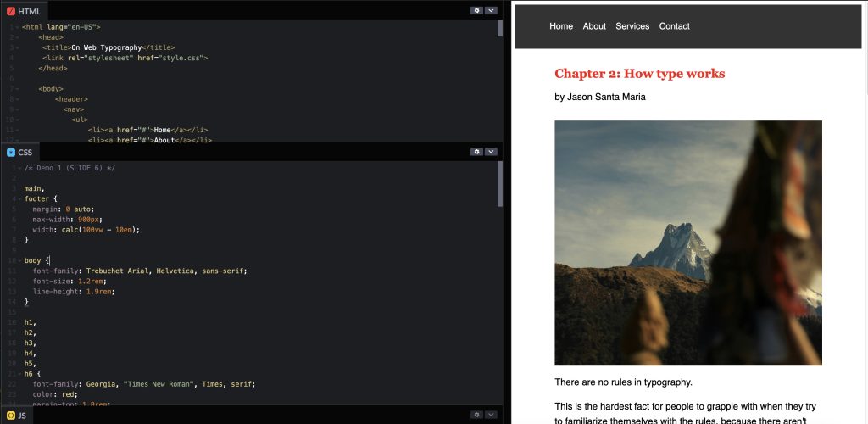Screen dimensions: 868x424
Task: Fold the Demo 1 comment line
Action: [19, 168]
